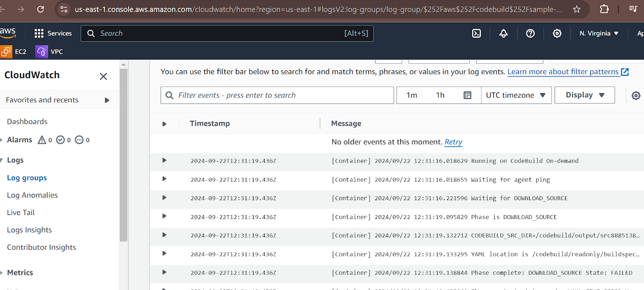Click Retry to load older events

point(453,142)
